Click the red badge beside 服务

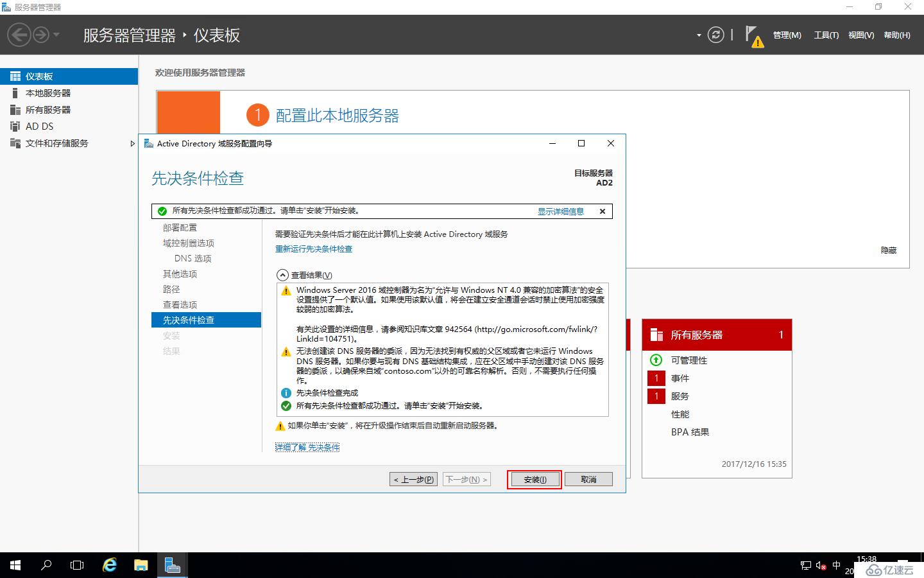(x=656, y=396)
